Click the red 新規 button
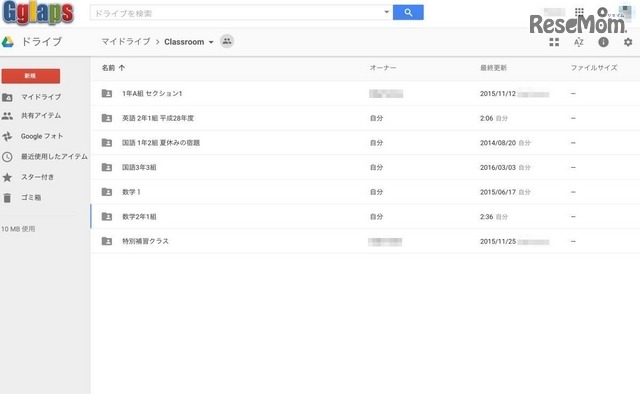The image size is (640, 394). 31,76
